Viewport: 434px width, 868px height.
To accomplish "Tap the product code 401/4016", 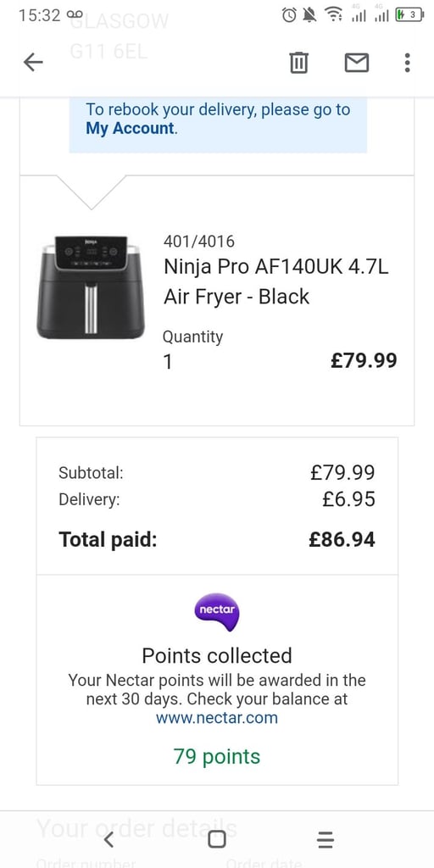I will point(199,242).
